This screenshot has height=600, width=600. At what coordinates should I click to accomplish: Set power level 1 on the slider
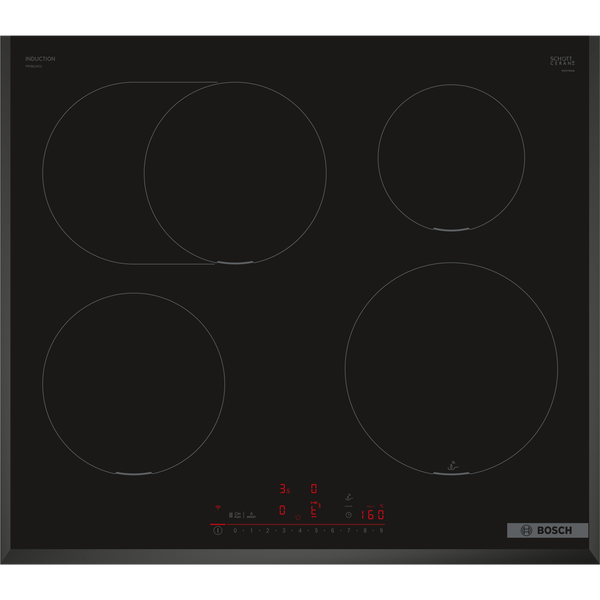[251, 530]
